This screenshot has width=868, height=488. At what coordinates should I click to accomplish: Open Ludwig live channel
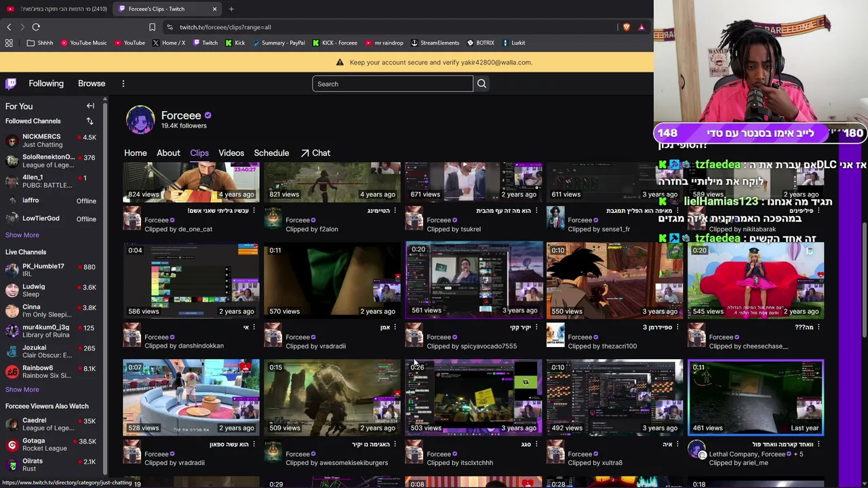[x=52, y=290]
